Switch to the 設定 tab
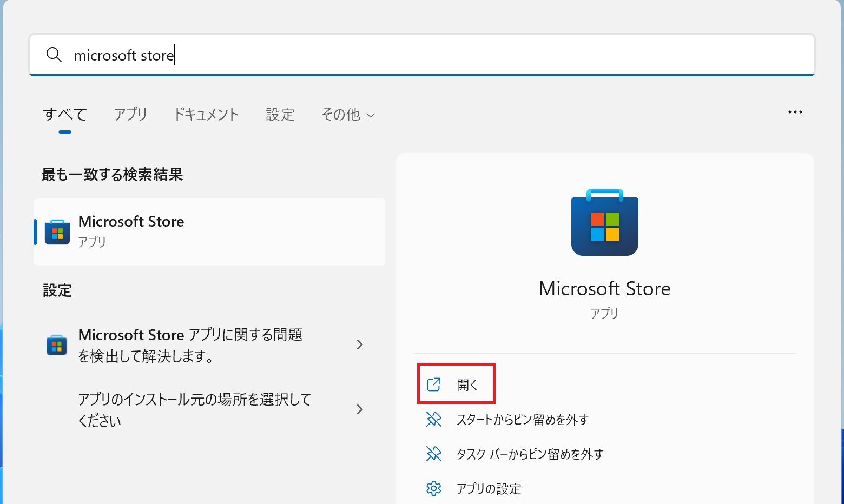 coord(280,114)
